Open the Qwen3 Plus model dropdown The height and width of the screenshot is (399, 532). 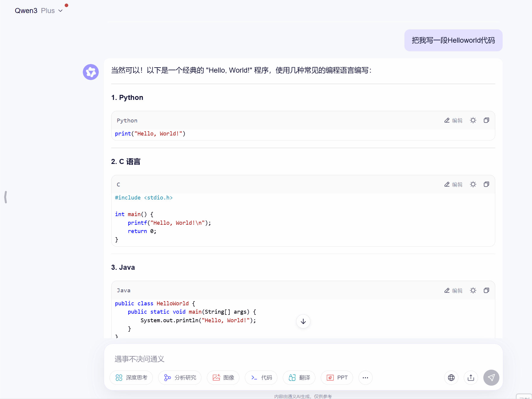click(39, 11)
